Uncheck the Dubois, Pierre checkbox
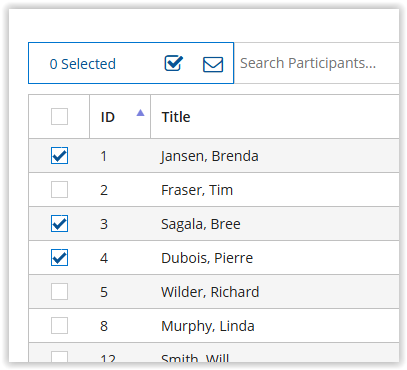The image size is (407, 370). click(x=59, y=257)
